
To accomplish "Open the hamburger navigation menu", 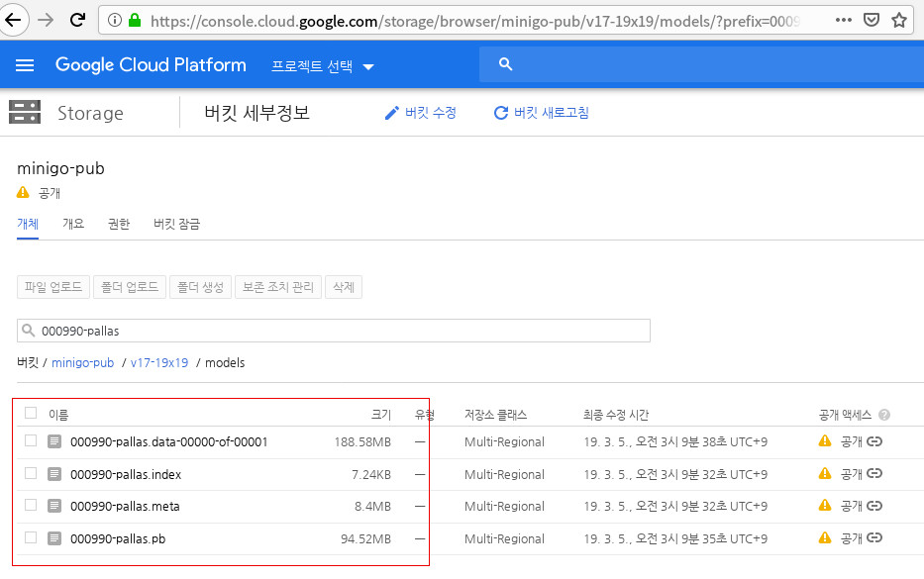I will point(24,64).
